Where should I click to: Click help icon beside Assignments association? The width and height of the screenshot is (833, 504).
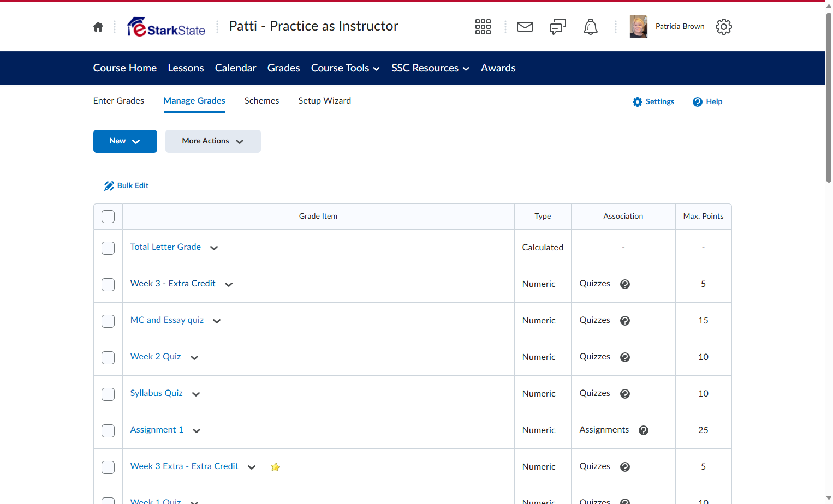[644, 430]
